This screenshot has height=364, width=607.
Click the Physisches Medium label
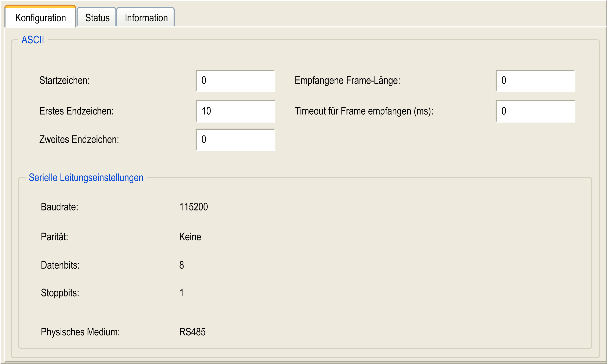(80, 332)
